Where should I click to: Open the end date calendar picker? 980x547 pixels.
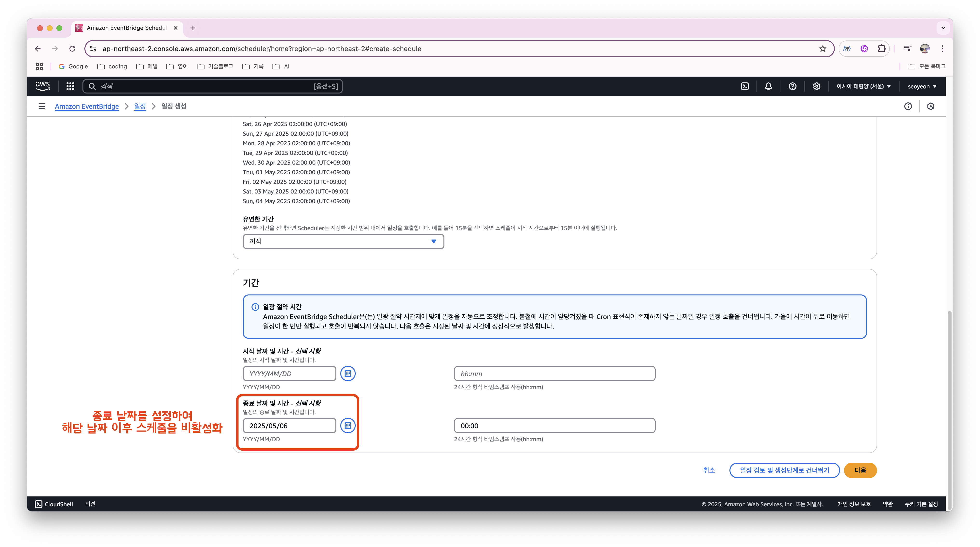347,426
